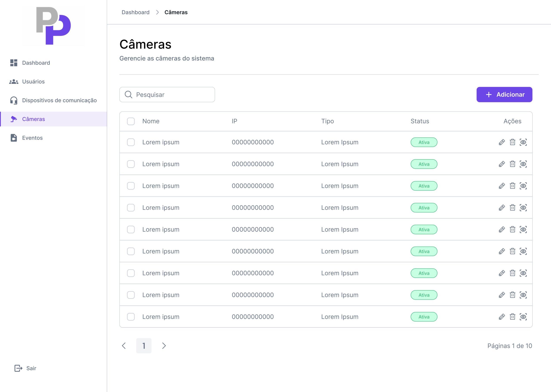This screenshot has width=551, height=392.
Task: Click the pencil edit icon in first row
Action: (x=502, y=142)
